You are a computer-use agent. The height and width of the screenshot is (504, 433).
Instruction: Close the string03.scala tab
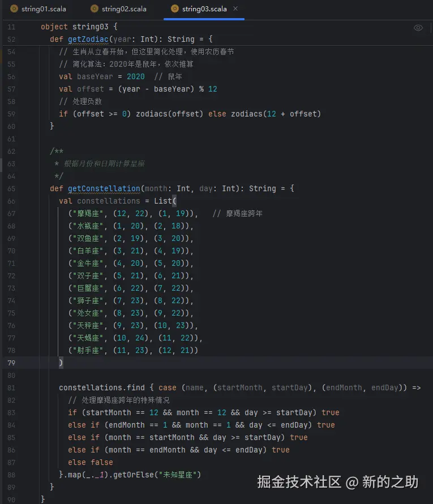coord(235,8)
